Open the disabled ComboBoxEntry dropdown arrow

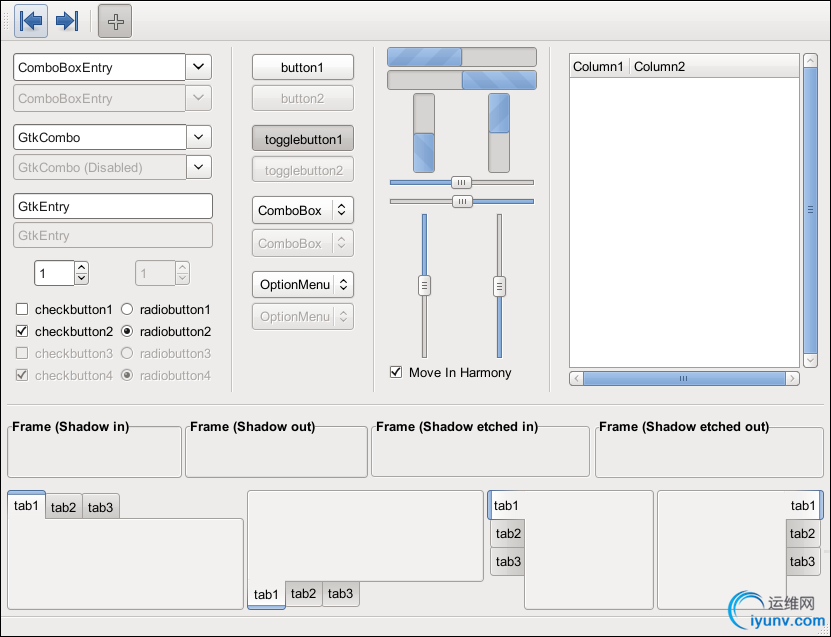[199, 98]
